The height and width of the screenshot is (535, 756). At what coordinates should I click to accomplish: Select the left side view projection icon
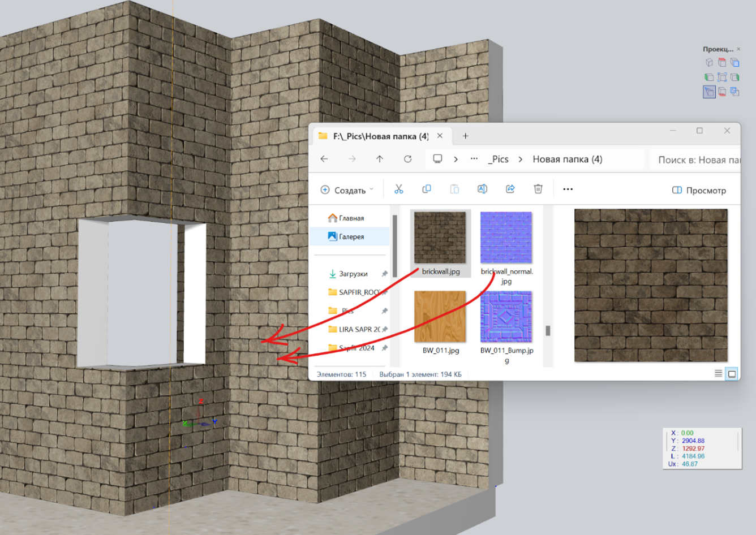(709, 77)
